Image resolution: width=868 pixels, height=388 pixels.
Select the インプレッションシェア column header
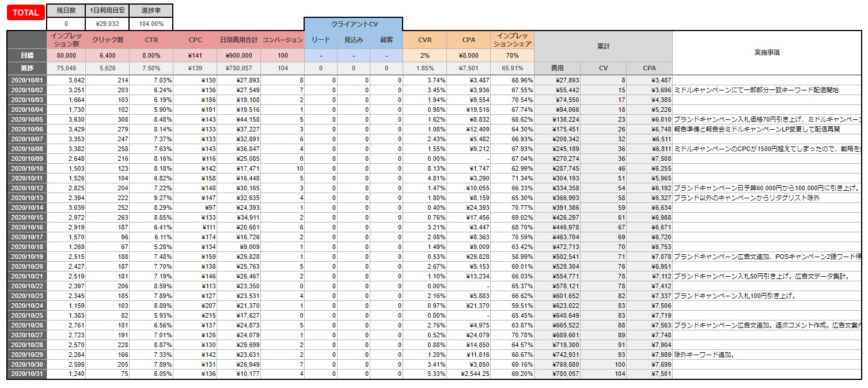512,40
